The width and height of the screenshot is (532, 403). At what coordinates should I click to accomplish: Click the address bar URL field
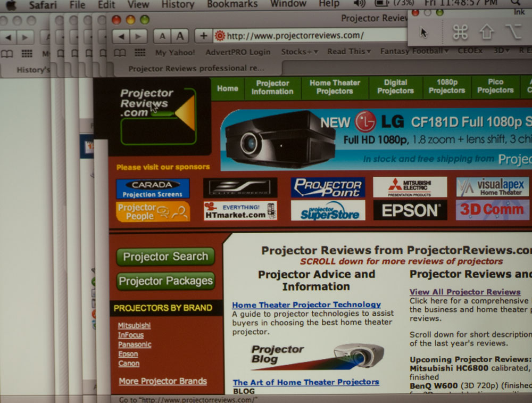(311, 36)
